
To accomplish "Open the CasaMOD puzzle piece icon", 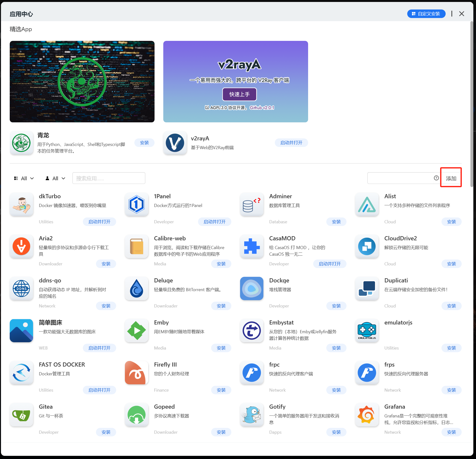I will point(251,246).
